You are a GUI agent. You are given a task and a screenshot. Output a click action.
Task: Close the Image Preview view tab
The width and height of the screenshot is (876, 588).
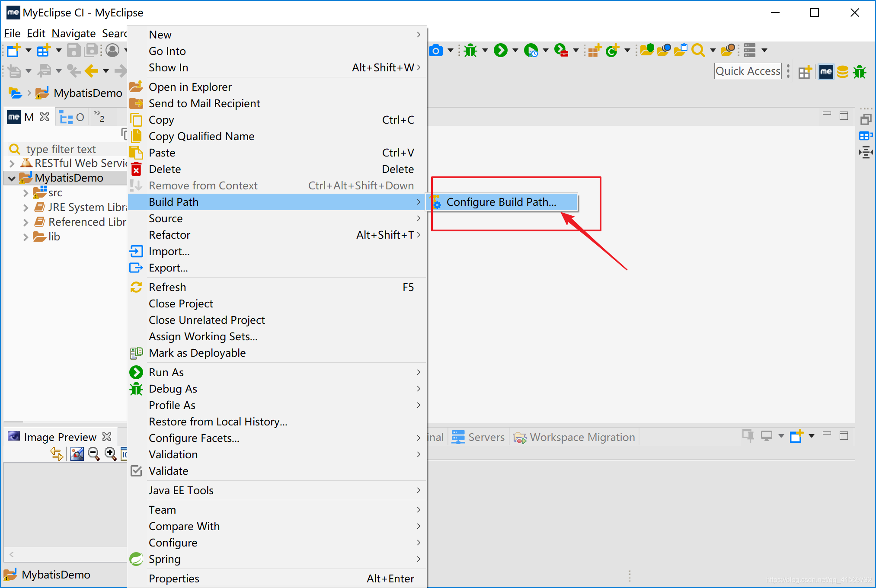click(x=107, y=437)
